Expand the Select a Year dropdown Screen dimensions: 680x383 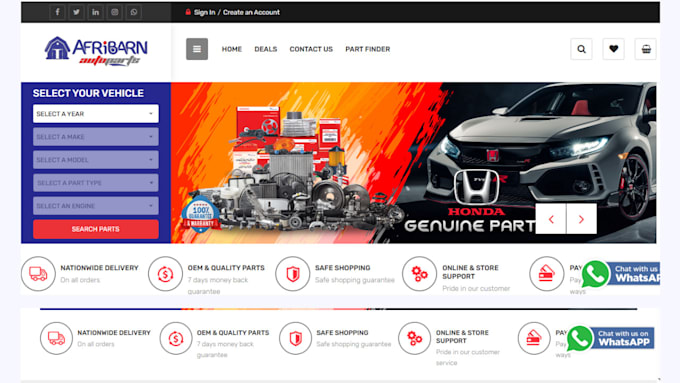coord(96,114)
